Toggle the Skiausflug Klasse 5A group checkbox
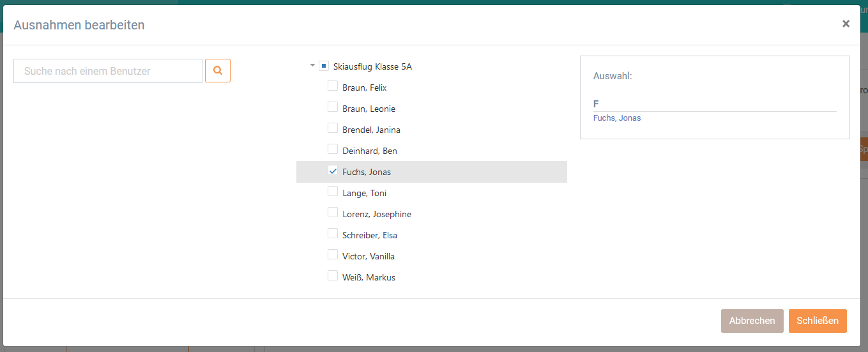This screenshot has width=868, height=352. point(324,66)
